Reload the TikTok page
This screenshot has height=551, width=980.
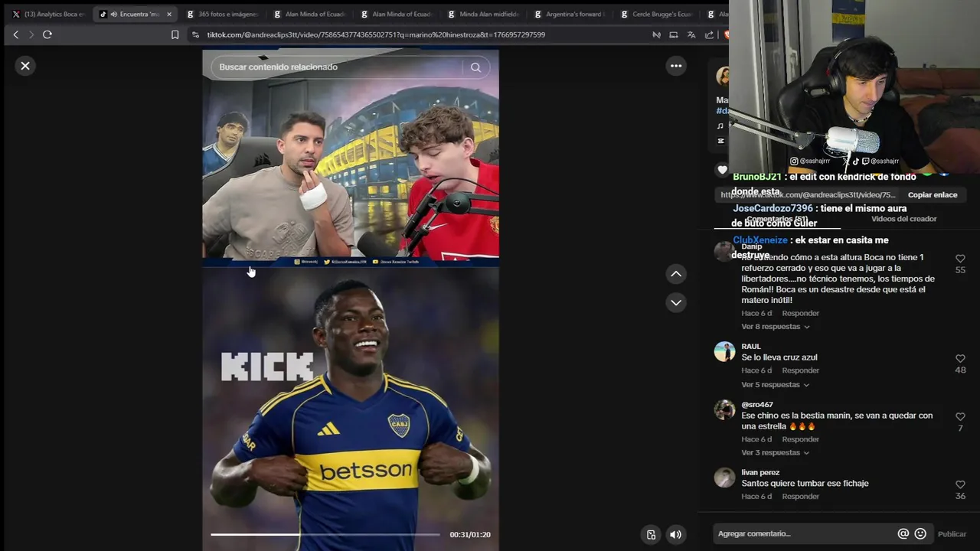(47, 34)
